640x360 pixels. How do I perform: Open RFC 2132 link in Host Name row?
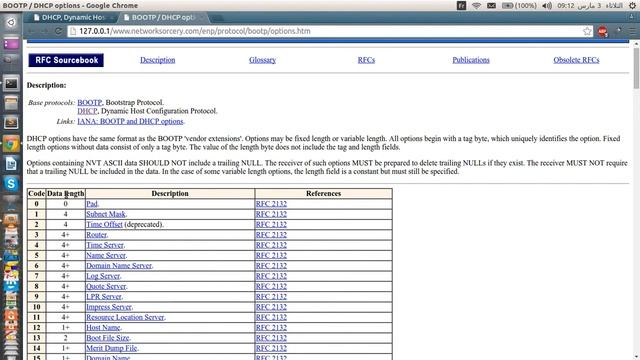point(271,328)
